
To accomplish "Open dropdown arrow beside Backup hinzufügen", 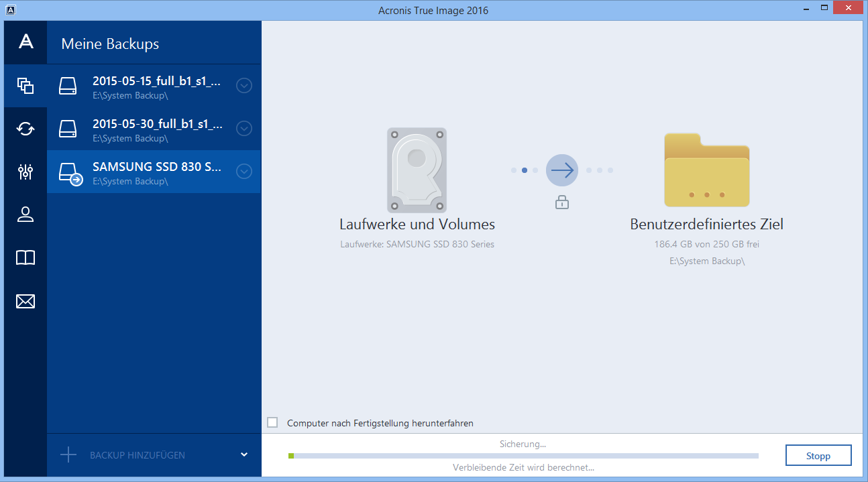I will click(x=244, y=455).
